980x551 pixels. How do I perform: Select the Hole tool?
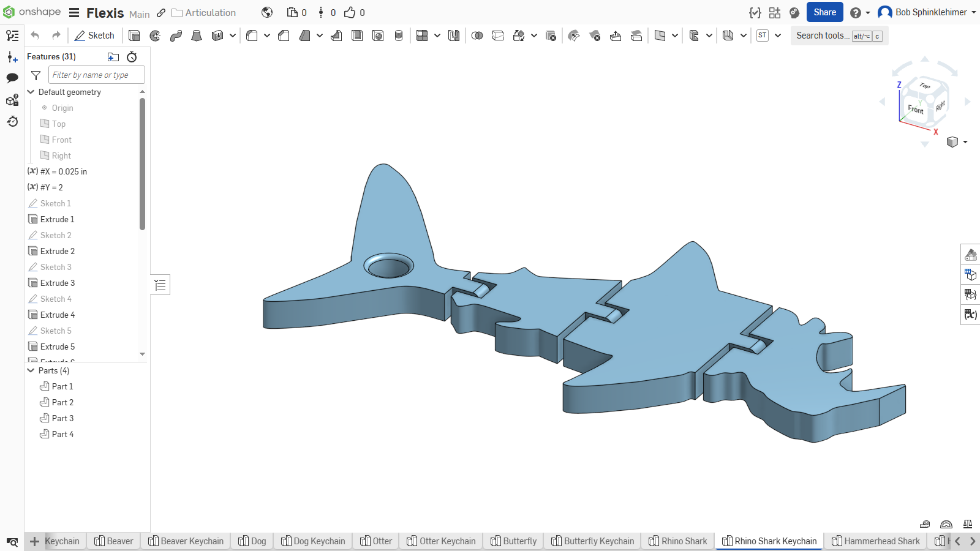pos(378,36)
